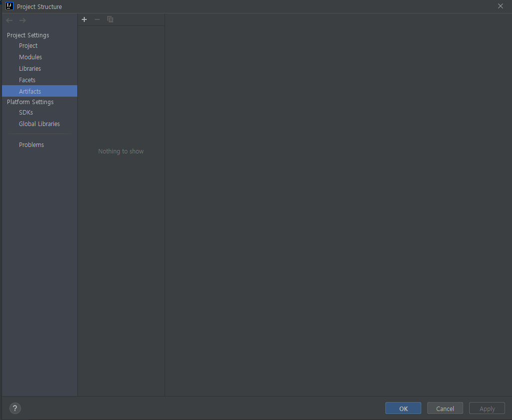
Task: Switch to Facets settings
Action: click(39, 80)
